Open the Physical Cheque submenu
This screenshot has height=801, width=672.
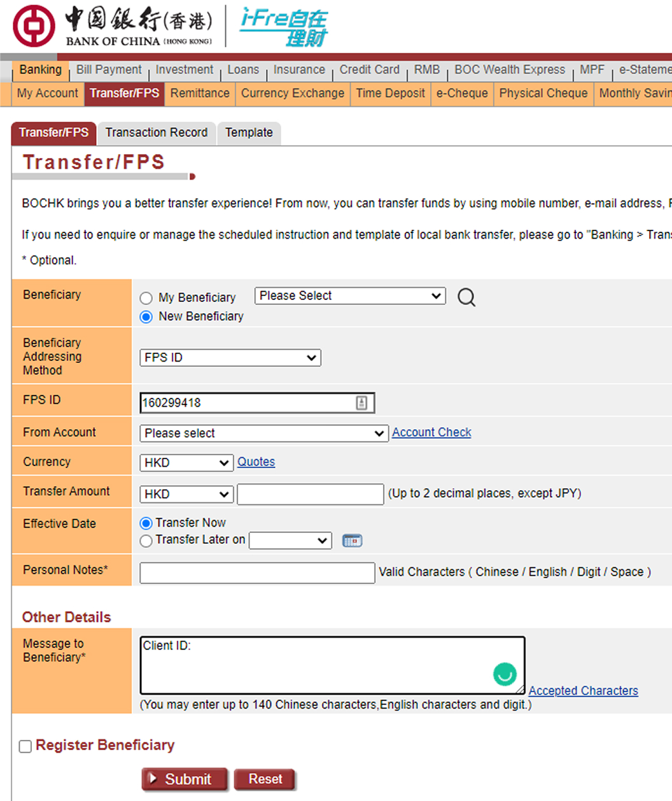point(543,94)
